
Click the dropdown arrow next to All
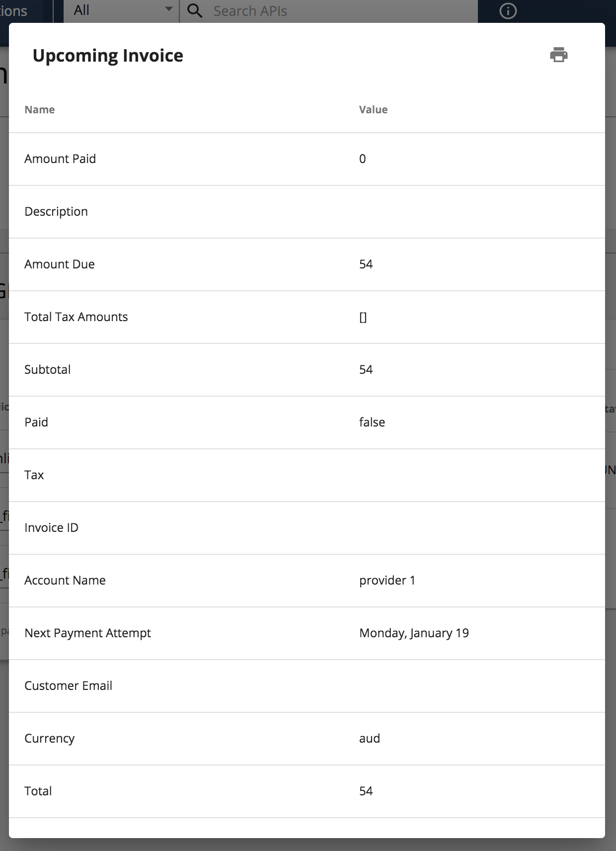point(168,9)
